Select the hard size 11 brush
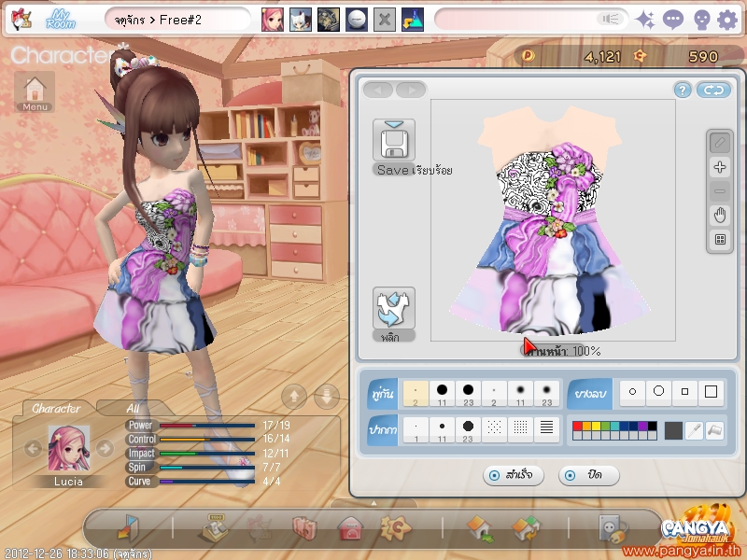The width and height of the screenshot is (747, 560). click(442, 393)
